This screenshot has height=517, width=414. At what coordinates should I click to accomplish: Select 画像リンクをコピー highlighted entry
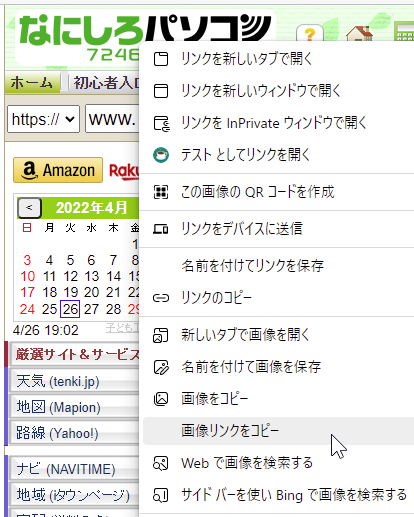278,431
